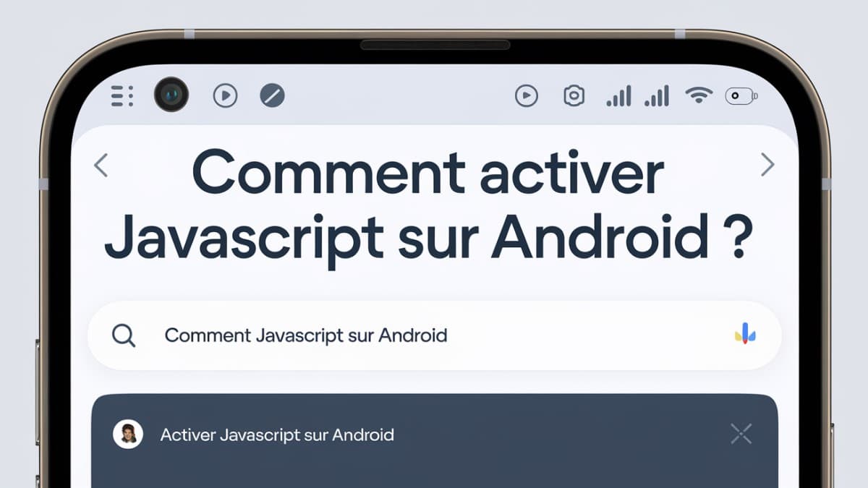Tap the profile avatar in dark card
868x488 pixels.
coord(128,434)
